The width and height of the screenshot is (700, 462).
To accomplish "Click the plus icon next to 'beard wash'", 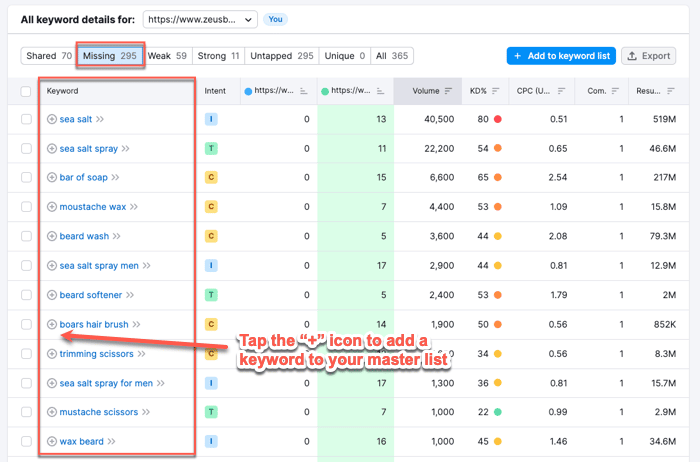I will coord(52,237).
